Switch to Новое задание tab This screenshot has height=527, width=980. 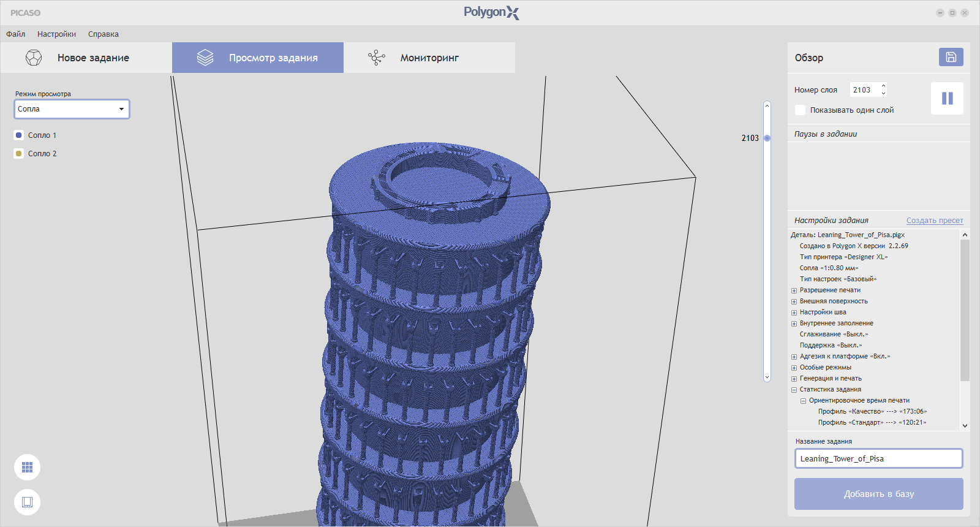click(86, 58)
